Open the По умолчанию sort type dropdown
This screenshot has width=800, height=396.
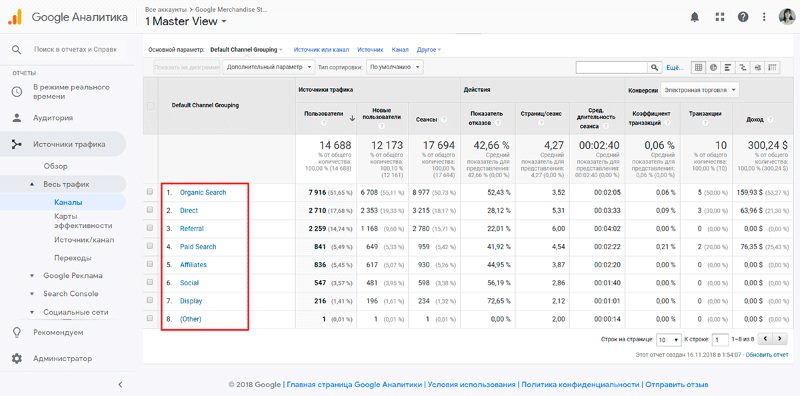395,67
